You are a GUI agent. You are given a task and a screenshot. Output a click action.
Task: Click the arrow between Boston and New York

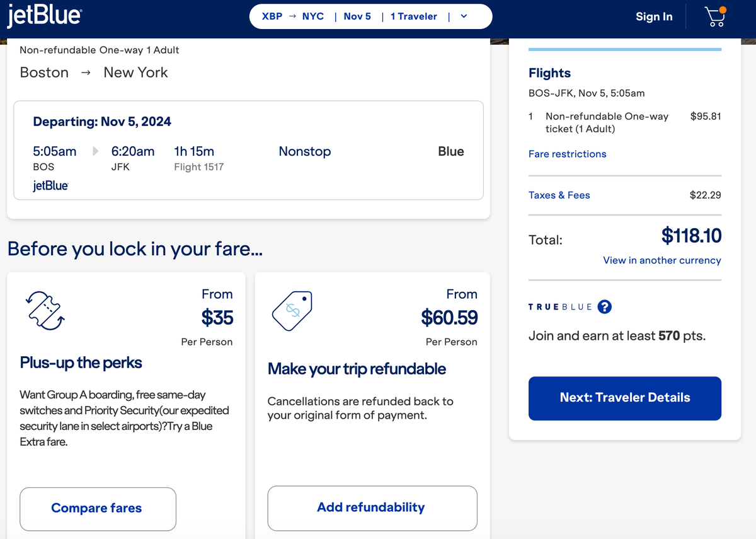pyautogui.click(x=85, y=72)
